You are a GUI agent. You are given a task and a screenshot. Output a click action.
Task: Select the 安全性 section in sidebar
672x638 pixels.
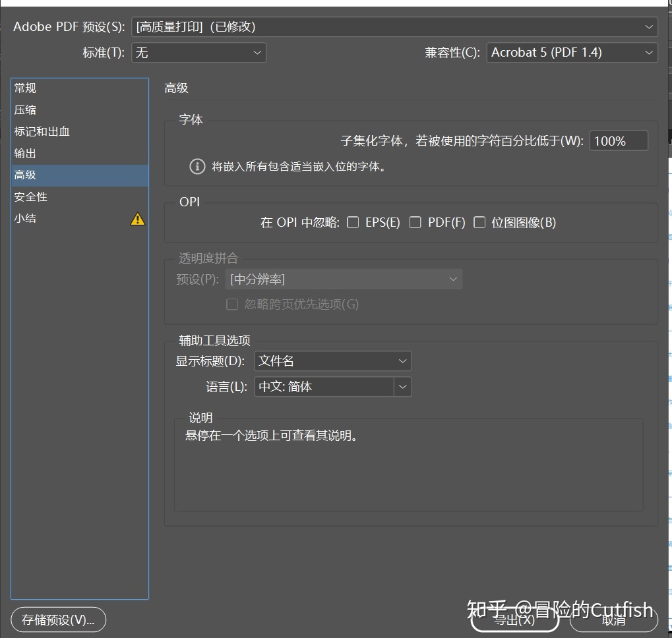[x=80, y=197]
